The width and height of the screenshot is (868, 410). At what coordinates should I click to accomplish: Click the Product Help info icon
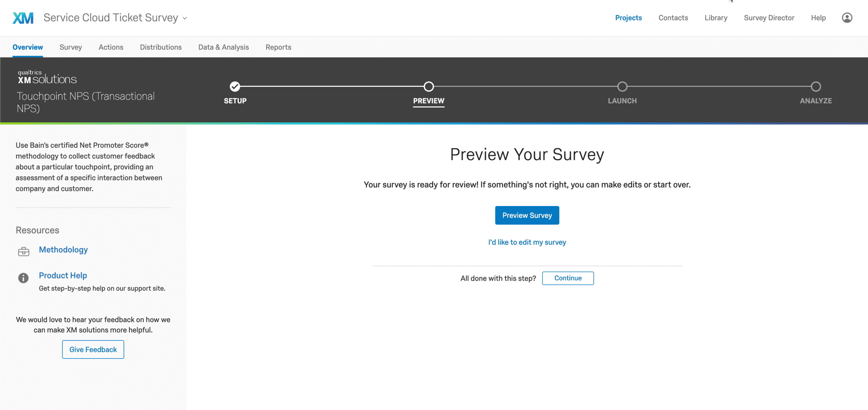[x=23, y=278]
